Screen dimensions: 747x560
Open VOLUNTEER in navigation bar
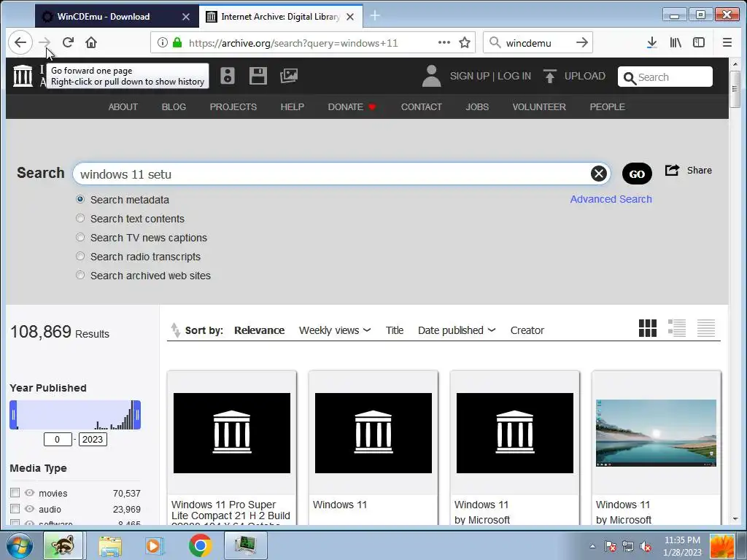pos(539,106)
